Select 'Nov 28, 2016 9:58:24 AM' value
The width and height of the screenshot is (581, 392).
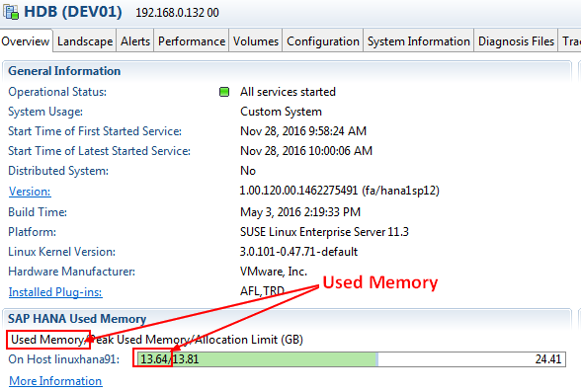(x=303, y=131)
